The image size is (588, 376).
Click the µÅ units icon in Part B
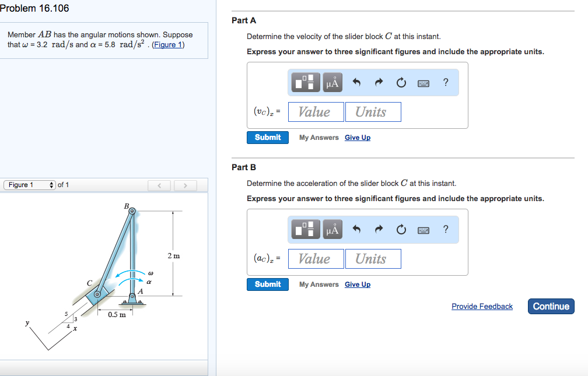click(332, 229)
